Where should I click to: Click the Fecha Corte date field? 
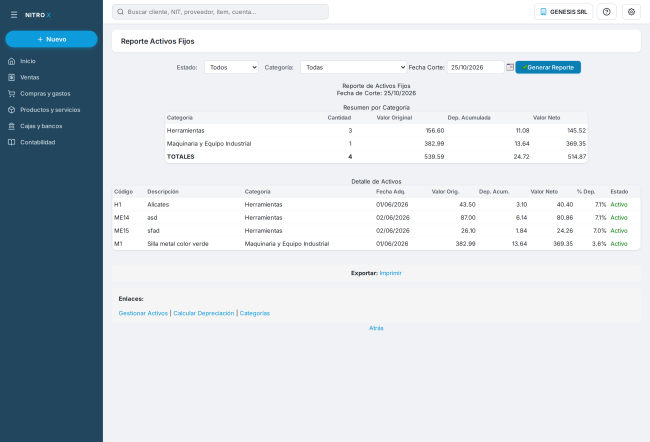coord(475,67)
